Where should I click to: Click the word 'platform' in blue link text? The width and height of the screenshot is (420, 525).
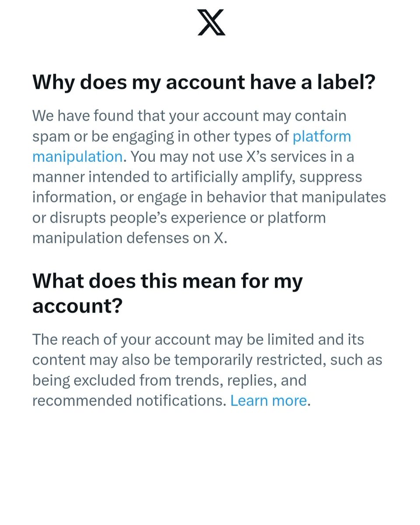[322, 136]
